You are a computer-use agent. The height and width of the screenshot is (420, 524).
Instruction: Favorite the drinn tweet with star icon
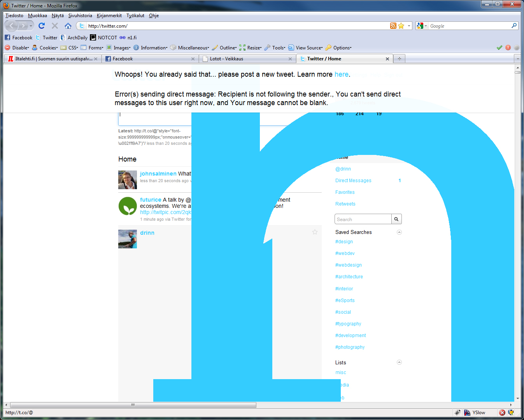click(315, 232)
